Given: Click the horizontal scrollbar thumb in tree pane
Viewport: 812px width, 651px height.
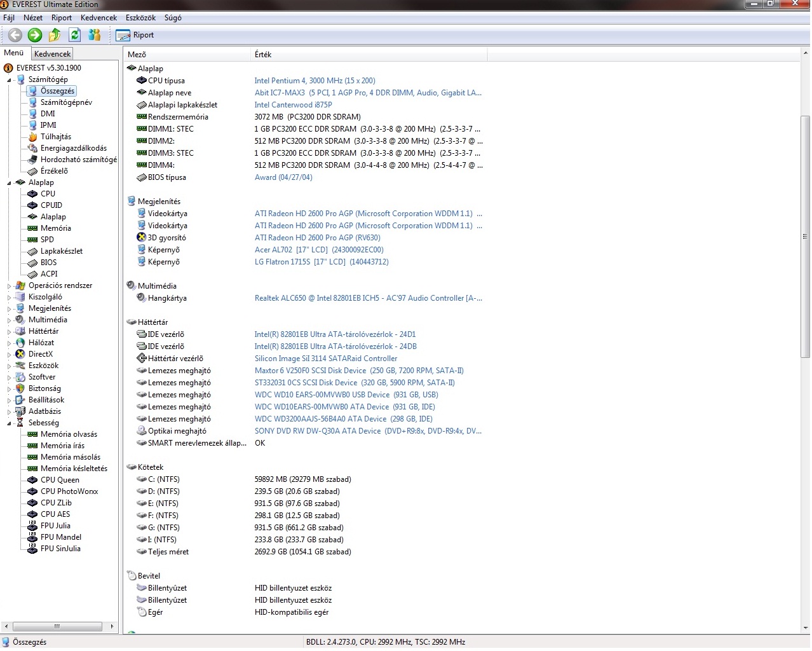Looking at the screenshot, I should 57,626.
